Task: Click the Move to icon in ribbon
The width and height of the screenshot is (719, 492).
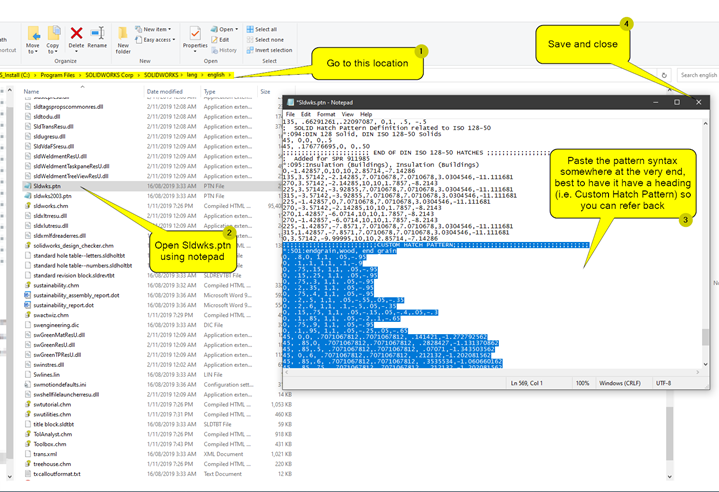Action: tap(34, 32)
